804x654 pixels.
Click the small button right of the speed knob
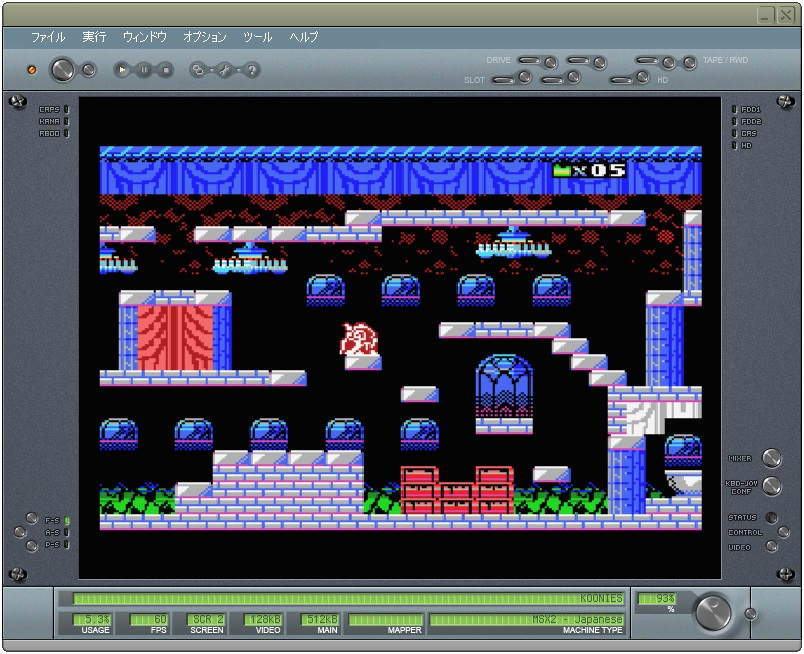pyautogui.click(x=750, y=613)
